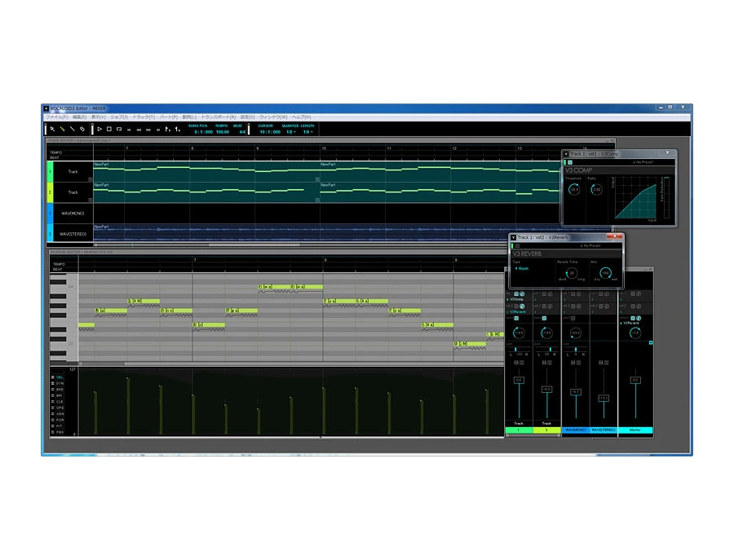Select Track 2 header in track editor

point(70,192)
